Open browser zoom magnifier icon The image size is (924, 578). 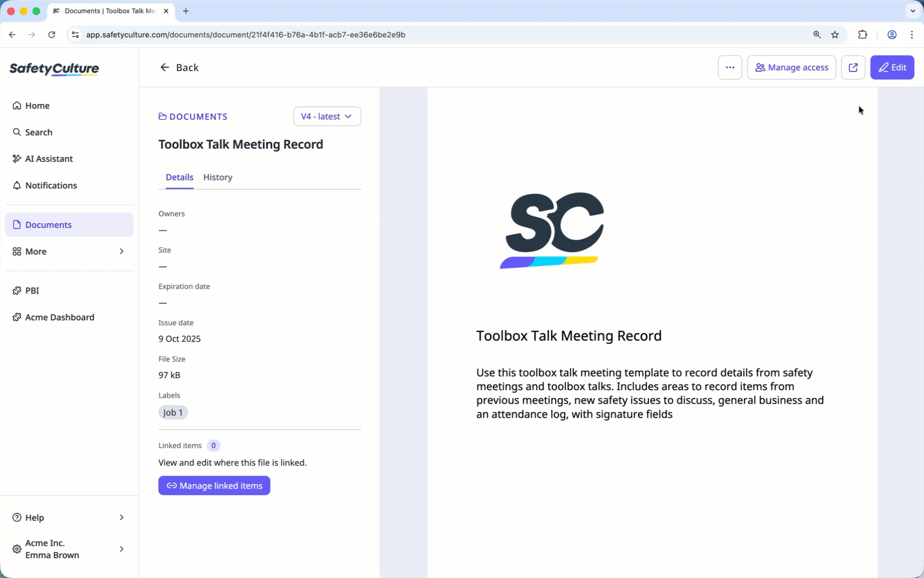point(817,35)
